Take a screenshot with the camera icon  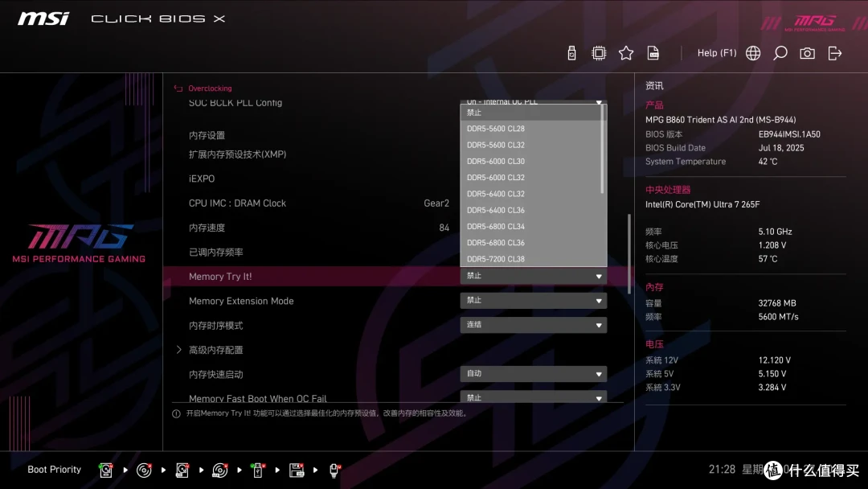(x=807, y=53)
